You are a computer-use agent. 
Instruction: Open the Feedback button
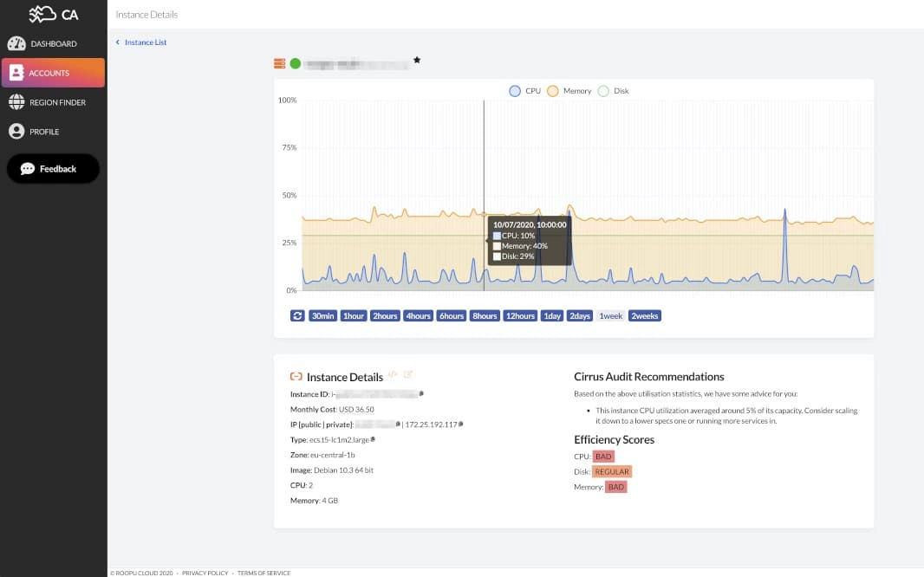pos(53,169)
